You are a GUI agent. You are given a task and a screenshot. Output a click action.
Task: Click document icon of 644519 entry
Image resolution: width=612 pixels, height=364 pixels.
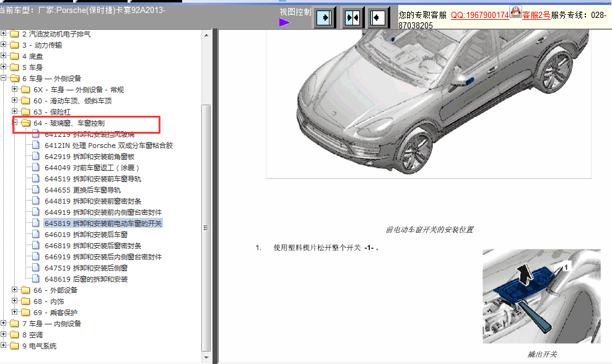click(x=36, y=179)
